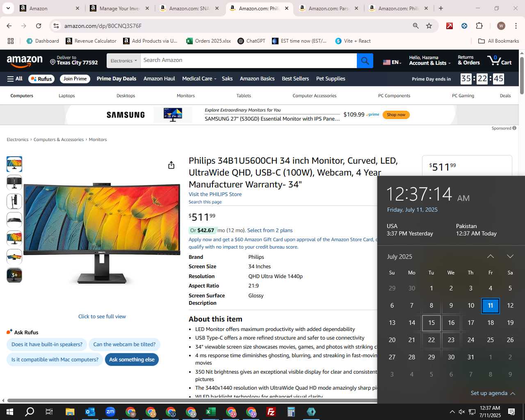Expand Account & Lists menu

[x=430, y=60]
